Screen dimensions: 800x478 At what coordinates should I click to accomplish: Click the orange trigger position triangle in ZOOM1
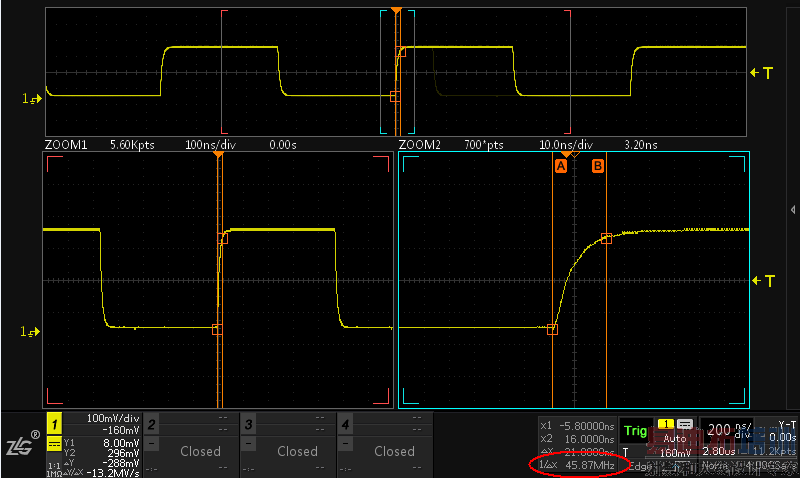tap(218, 155)
